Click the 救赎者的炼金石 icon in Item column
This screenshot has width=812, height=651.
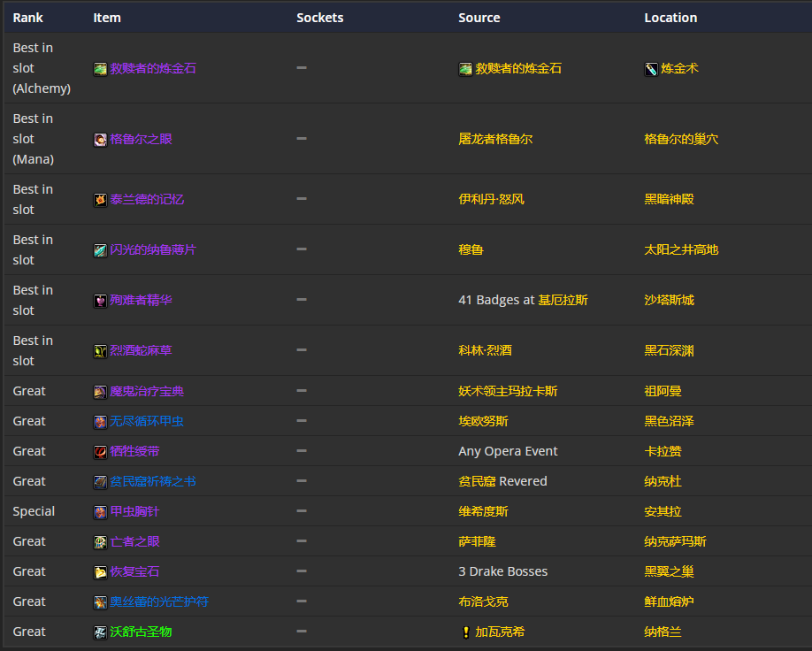100,69
